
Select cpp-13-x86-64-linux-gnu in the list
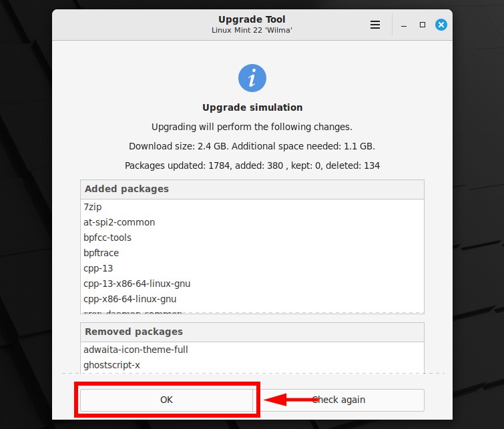coord(252,284)
